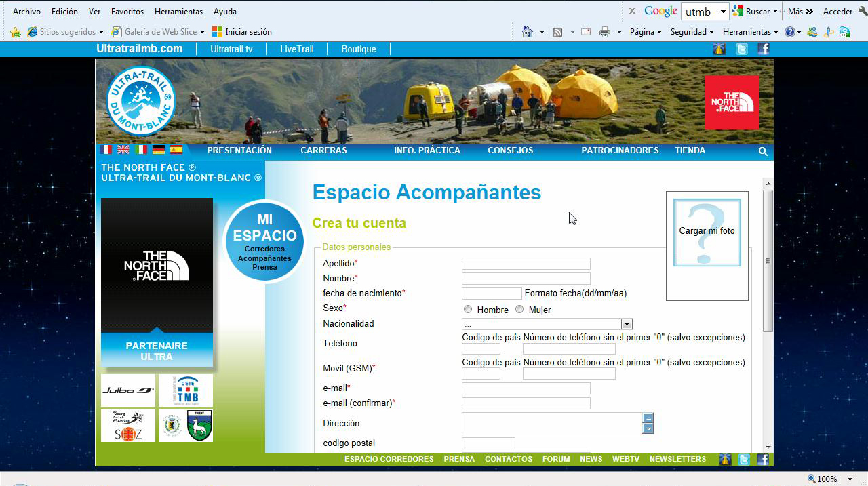Focus the Apellido text field

[x=526, y=264]
